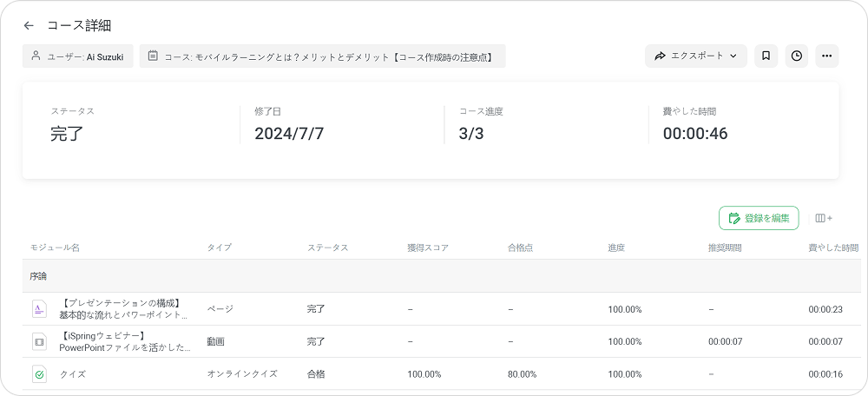Screen dimensions: 868x396
Task: Select the コース: モバイルラーニングとは chip
Action: click(322, 56)
